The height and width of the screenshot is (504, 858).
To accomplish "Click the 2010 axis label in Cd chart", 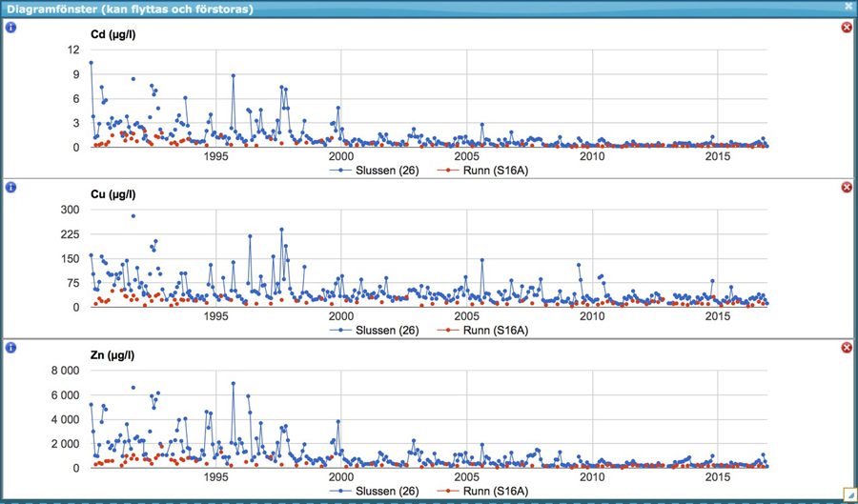I will [x=591, y=157].
